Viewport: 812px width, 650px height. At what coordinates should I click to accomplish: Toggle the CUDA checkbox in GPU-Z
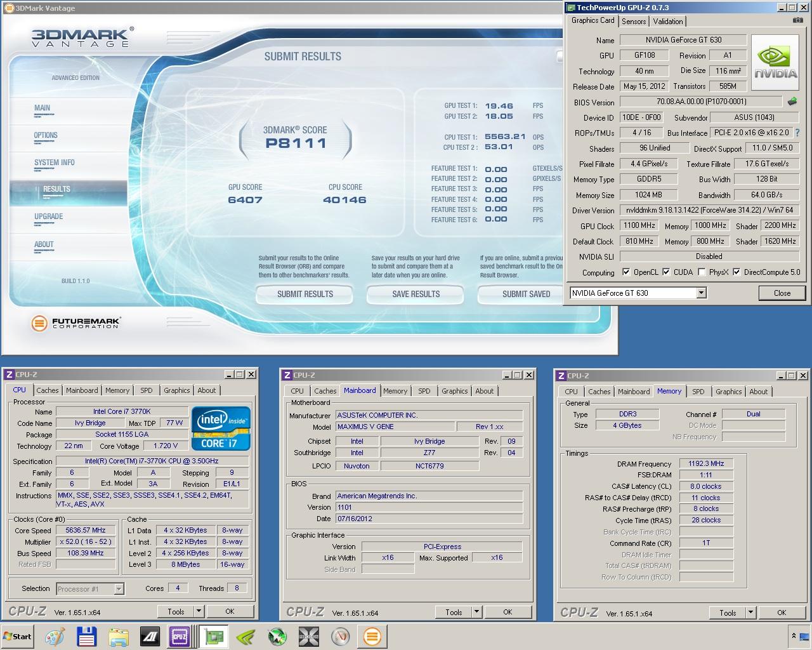[x=666, y=272]
